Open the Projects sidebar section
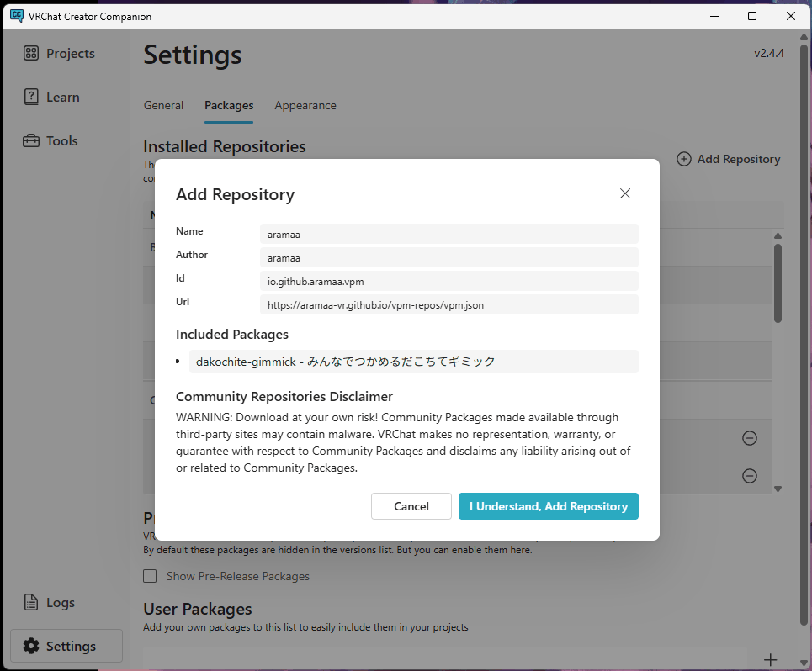 click(x=60, y=54)
